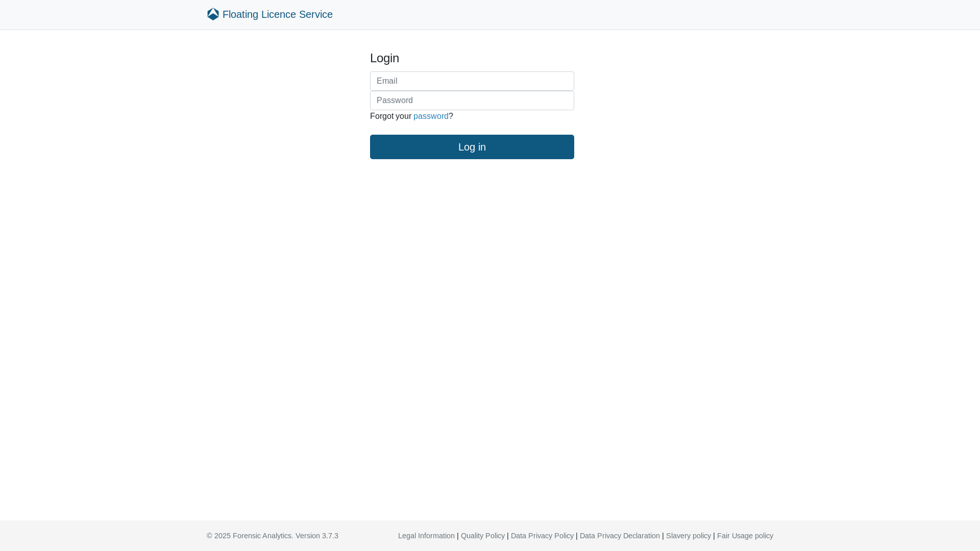The height and width of the screenshot is (551, 980).
Task: Click the Floating Licence Service logo icon
Action: tap(213, 14)
